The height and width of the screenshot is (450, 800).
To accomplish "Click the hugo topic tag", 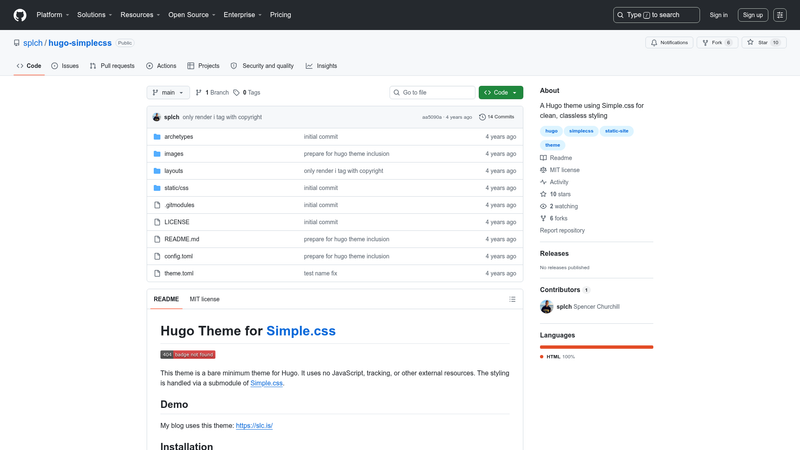I will click(552, 131).
